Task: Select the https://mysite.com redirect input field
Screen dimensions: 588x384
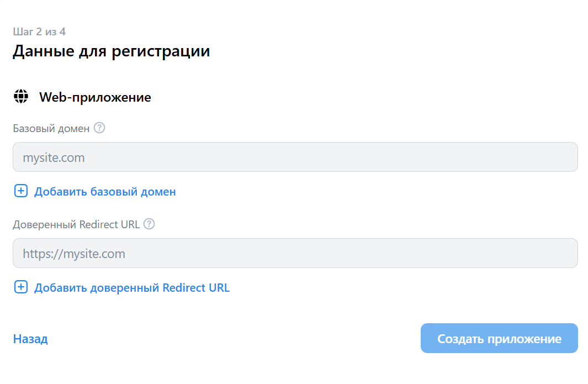Action: (x=294, y=253)
